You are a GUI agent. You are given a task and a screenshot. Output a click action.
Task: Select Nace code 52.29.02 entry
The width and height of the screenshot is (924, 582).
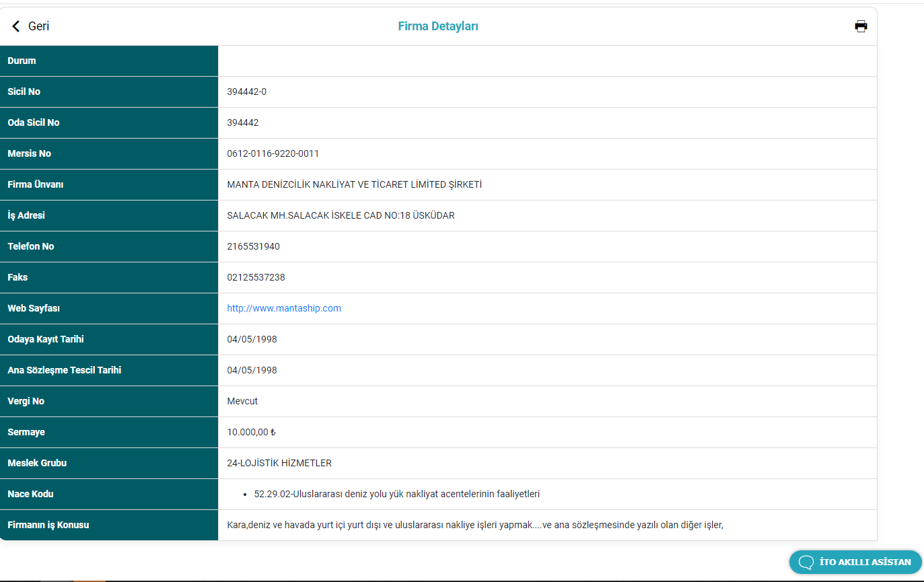point(397,494)
